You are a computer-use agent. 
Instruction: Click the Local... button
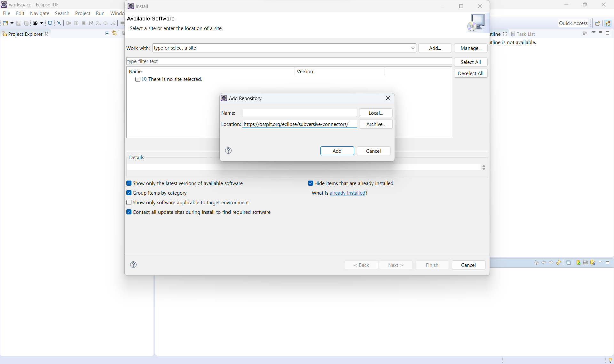(x=376, y=113)
